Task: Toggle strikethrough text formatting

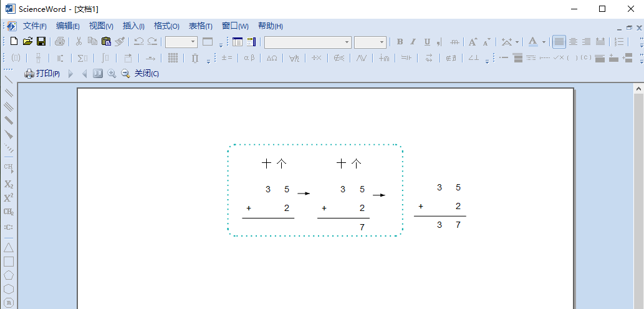Action: 454,42
